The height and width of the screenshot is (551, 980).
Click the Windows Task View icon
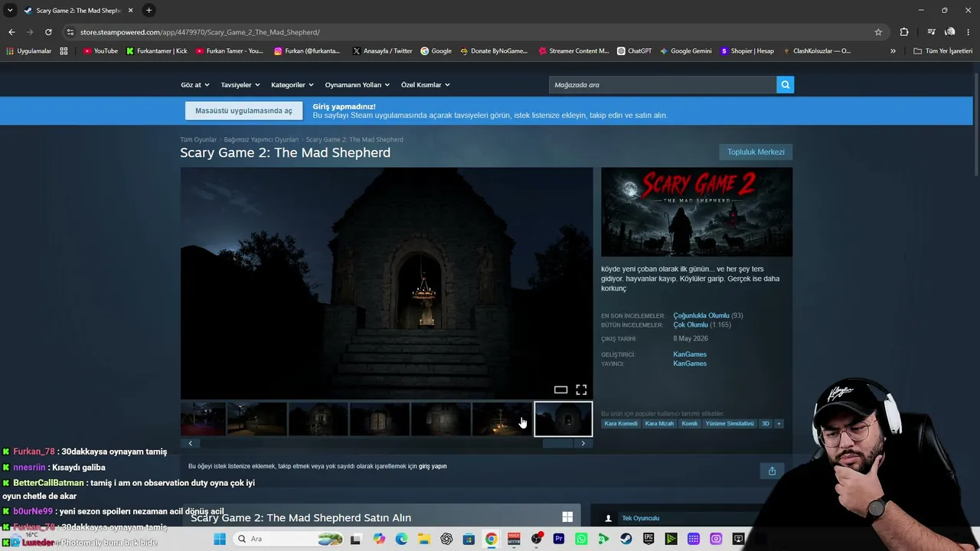pyautogui.click(x=355, y=539)
